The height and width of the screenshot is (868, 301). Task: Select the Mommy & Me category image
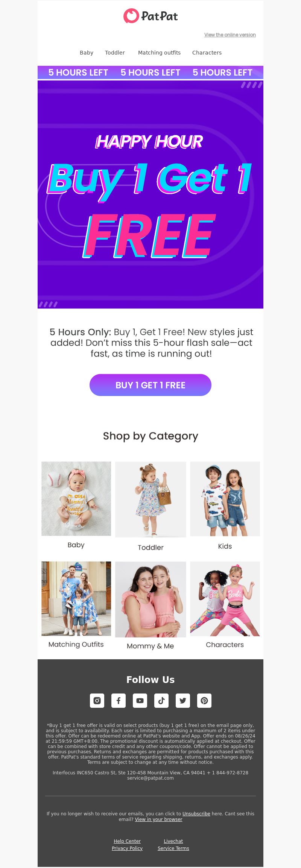[x=150, y=599]
